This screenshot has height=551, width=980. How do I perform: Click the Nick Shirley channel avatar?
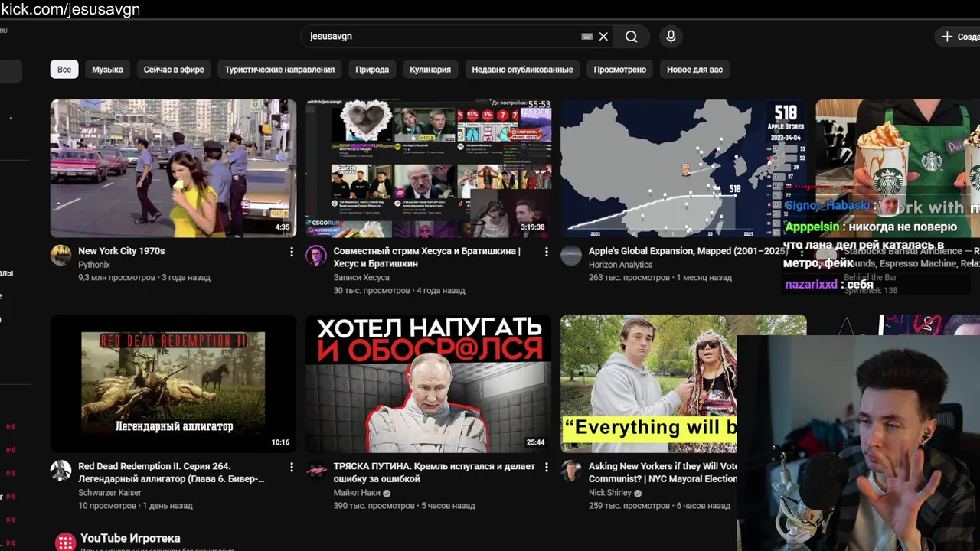click(571, 471)
